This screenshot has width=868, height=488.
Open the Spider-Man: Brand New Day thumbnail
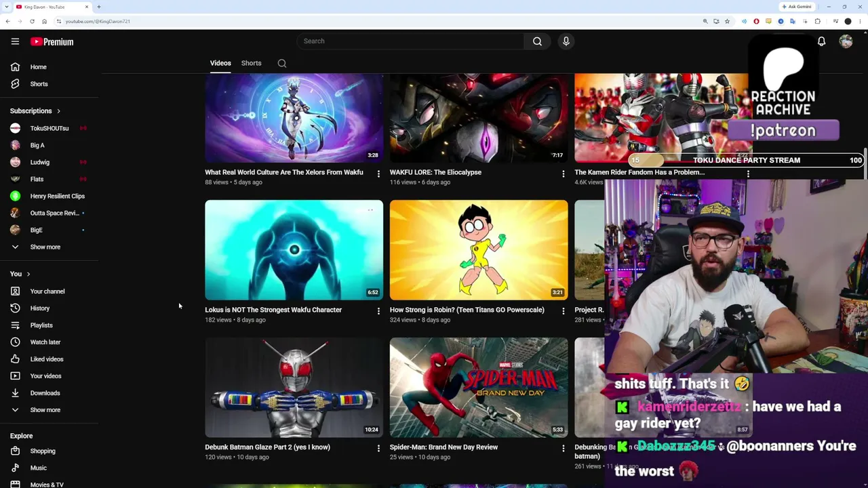click(x=479, y=388)
